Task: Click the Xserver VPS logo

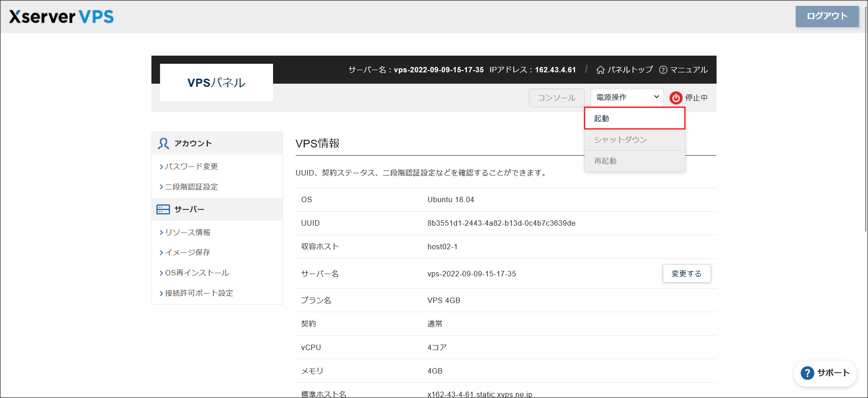Action: [x=61, y=17]
